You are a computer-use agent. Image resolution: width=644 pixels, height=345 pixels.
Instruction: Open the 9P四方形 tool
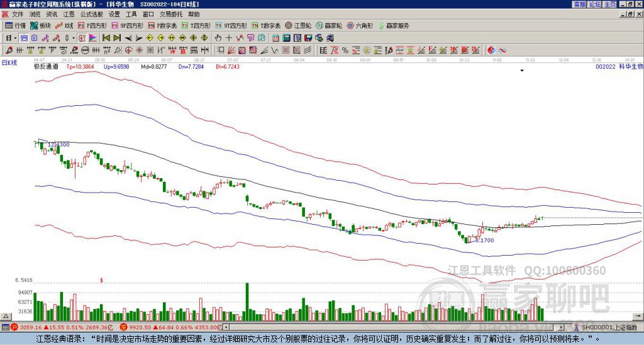pyautogui.click(x=127, y=25)
